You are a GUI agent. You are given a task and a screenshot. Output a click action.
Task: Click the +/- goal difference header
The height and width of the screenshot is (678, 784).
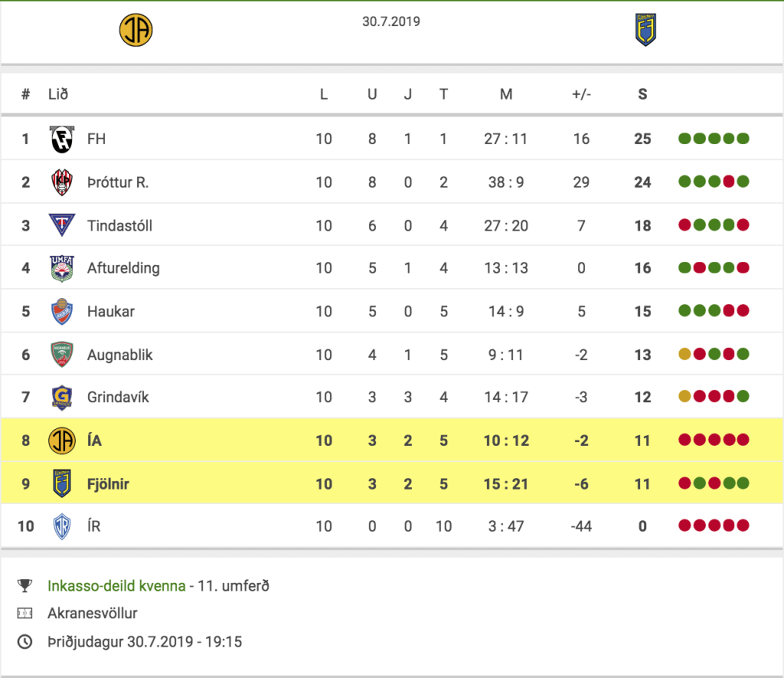pos(582,94)
